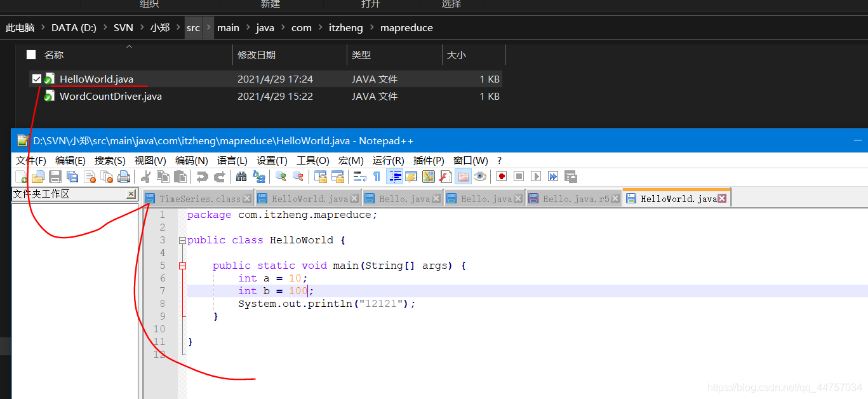Sort by the 修改日期 column header
This screenshot has height=399, width=868.
click(x=257, y=55)
